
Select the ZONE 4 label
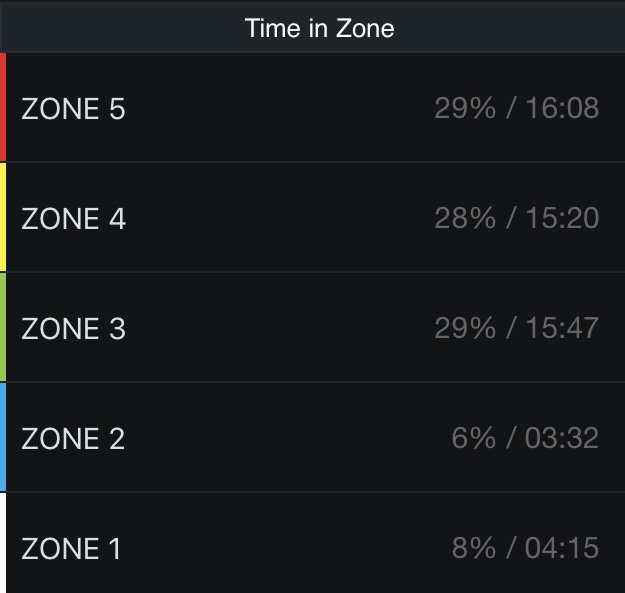click(x=73, y=218)
